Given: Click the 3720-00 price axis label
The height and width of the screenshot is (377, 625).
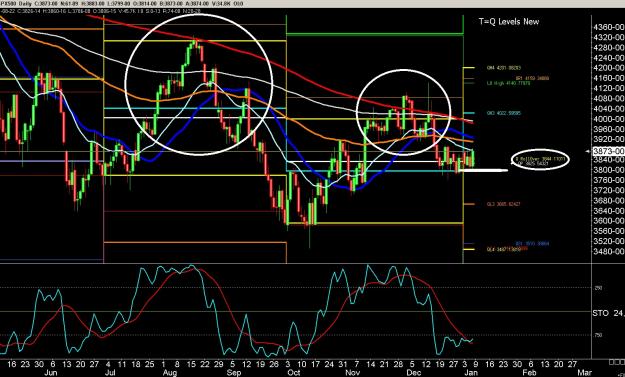Looking at the screenshot, I should coord(608,190).
